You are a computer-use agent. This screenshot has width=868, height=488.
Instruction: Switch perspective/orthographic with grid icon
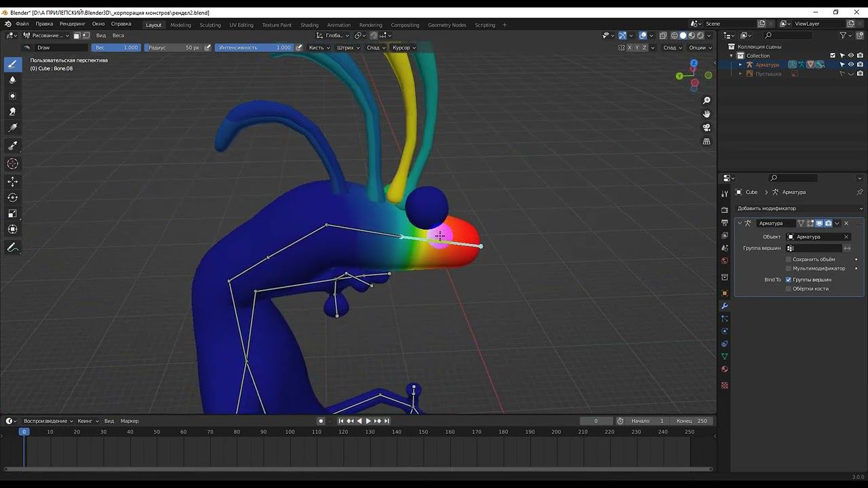(707, 142)
